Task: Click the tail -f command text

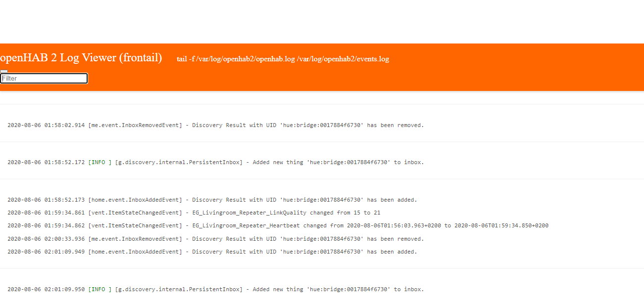Action: (x=283, y=59)
